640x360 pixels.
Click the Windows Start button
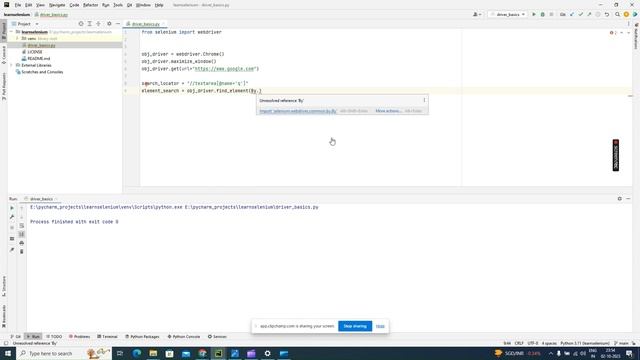tap(8, 353)
